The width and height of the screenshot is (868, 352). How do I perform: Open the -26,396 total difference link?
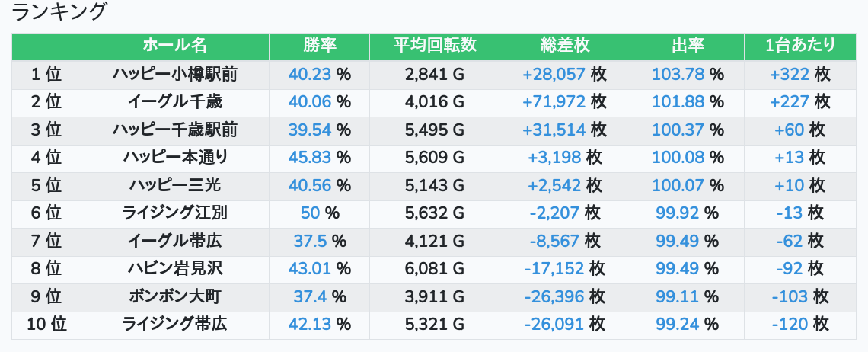tap(554, 296)
